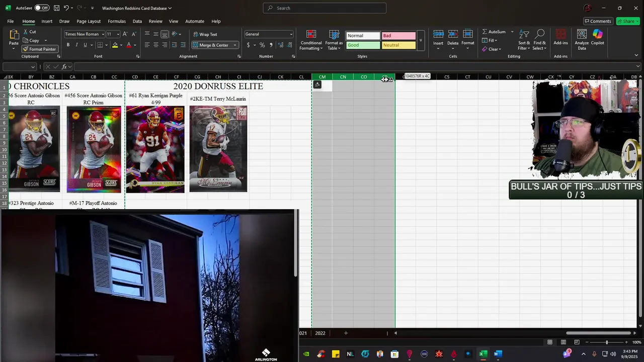The height and width of the screenshot is (362, 644).
Task: Toggle italic formatting
Action: (x=76, y=45)
